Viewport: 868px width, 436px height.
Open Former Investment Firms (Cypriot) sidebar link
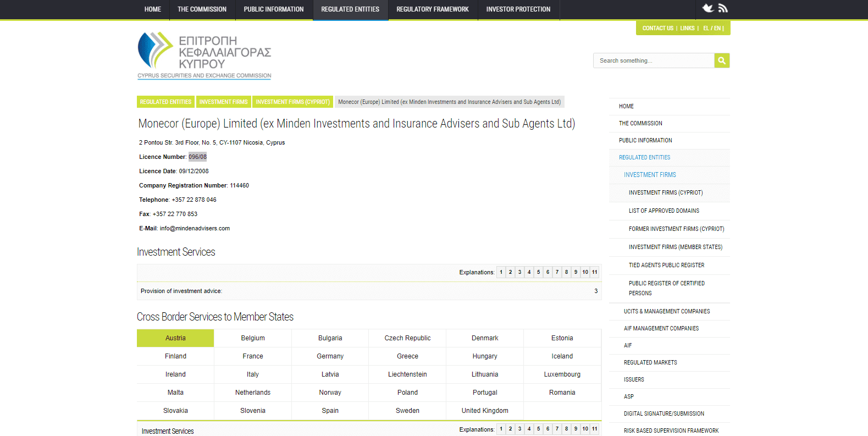click(x=676, y=229)
